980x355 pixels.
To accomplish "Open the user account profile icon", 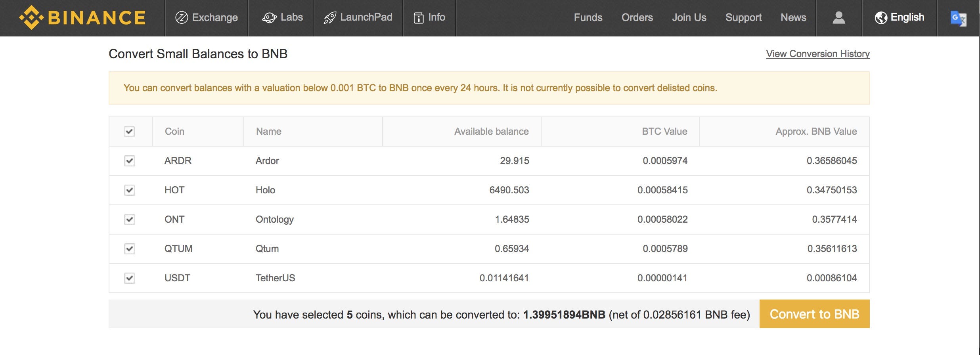I will (x=838, y=17).
